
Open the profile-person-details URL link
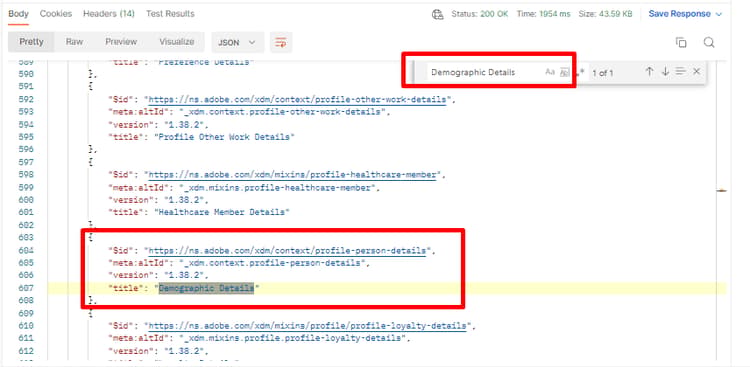tap(287, 251)
